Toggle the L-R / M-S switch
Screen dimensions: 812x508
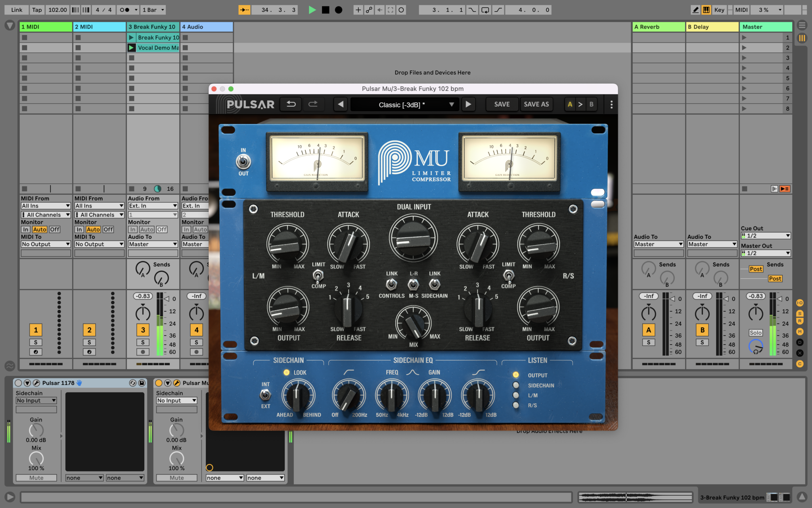pyautogui.click(x=413, y=284)
